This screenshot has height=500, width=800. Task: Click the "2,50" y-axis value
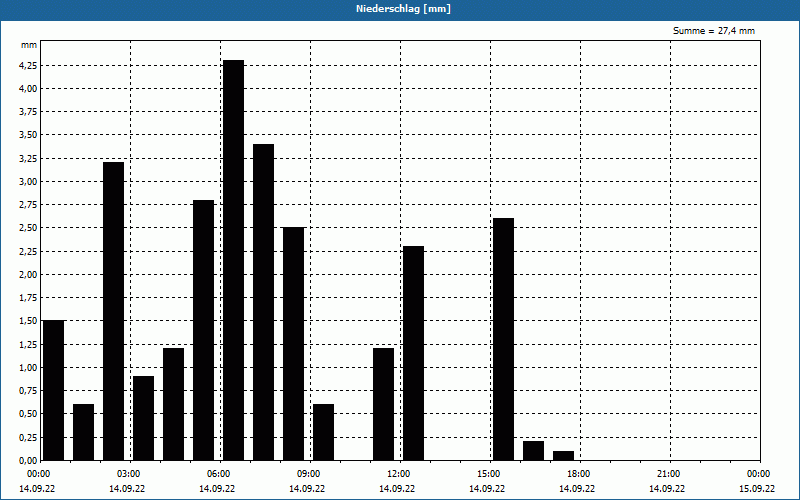click(28, 228)
